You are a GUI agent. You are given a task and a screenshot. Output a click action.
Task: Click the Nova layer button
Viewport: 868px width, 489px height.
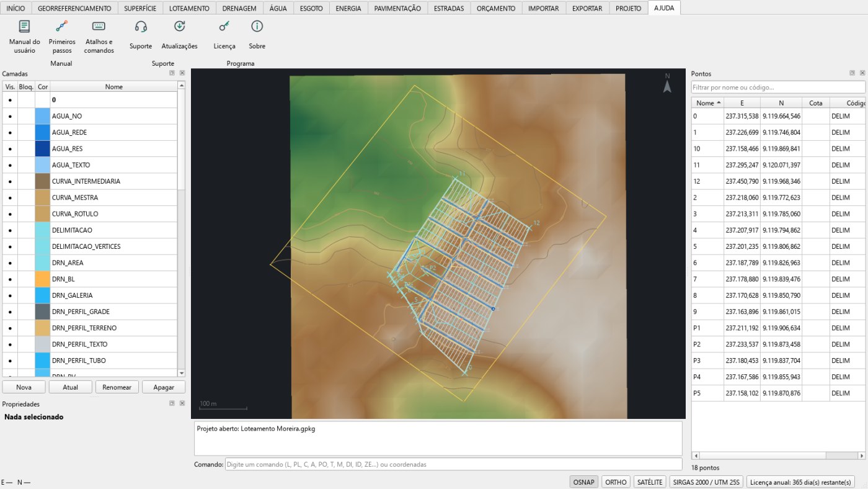point(24,387)
